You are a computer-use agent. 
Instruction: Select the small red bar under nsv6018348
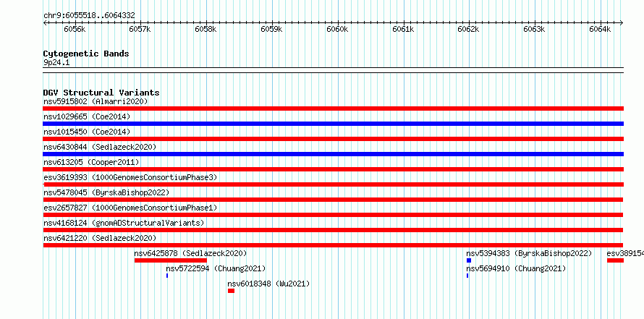coord(232,291)
